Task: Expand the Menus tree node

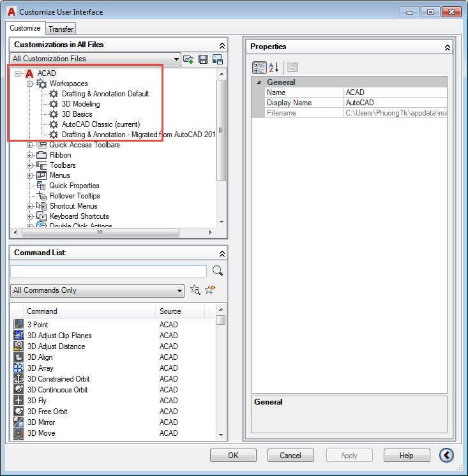Action: 29,175
